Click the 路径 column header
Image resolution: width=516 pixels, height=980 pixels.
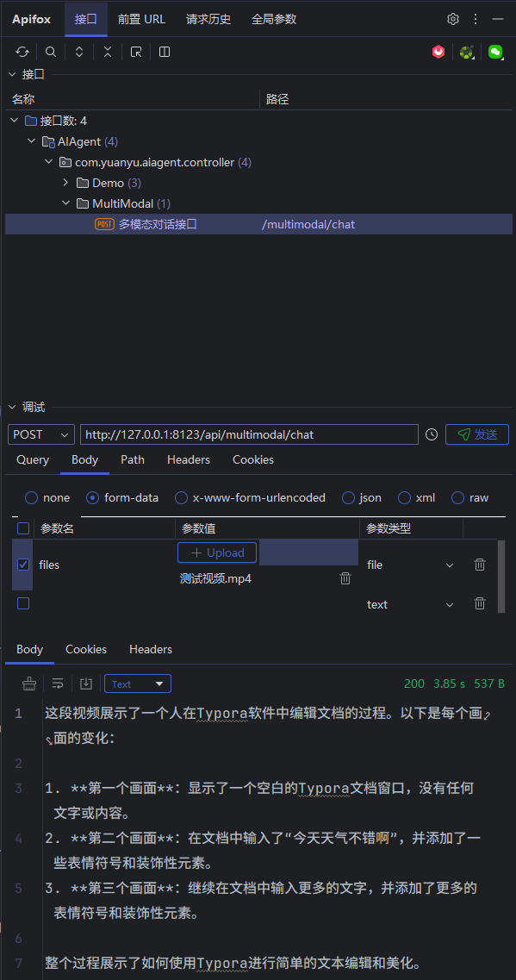[277, 99]
